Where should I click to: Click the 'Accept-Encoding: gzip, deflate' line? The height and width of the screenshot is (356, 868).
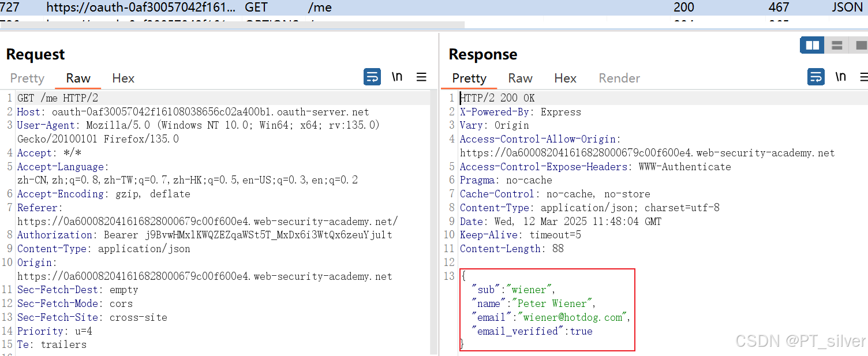103,194
